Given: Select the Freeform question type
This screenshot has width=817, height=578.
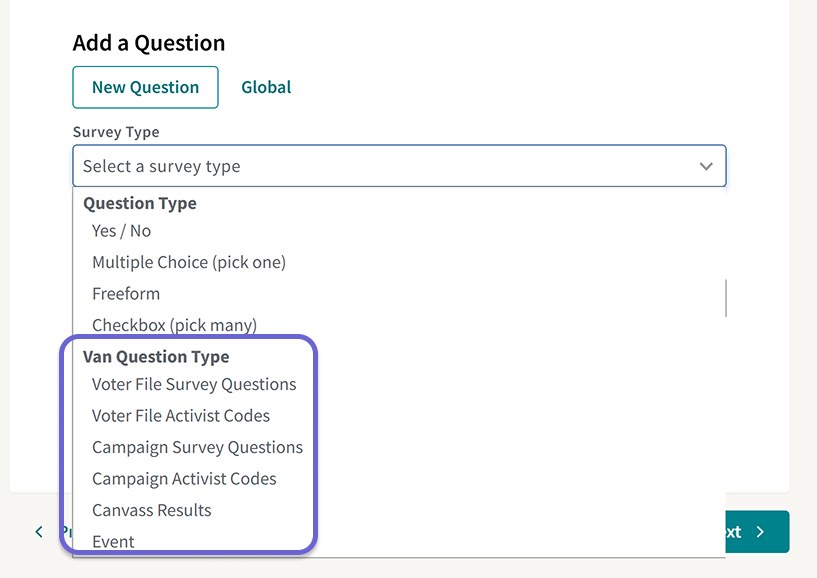Looking at the screenshot, I should click(126, 293).
